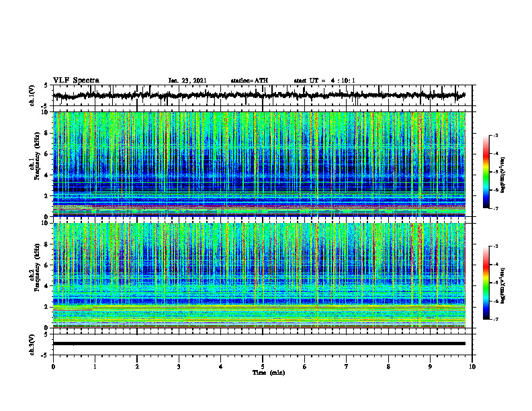Click the "7" minute tick on time axis
Screen dimensions: 532x411
point(347,367)
